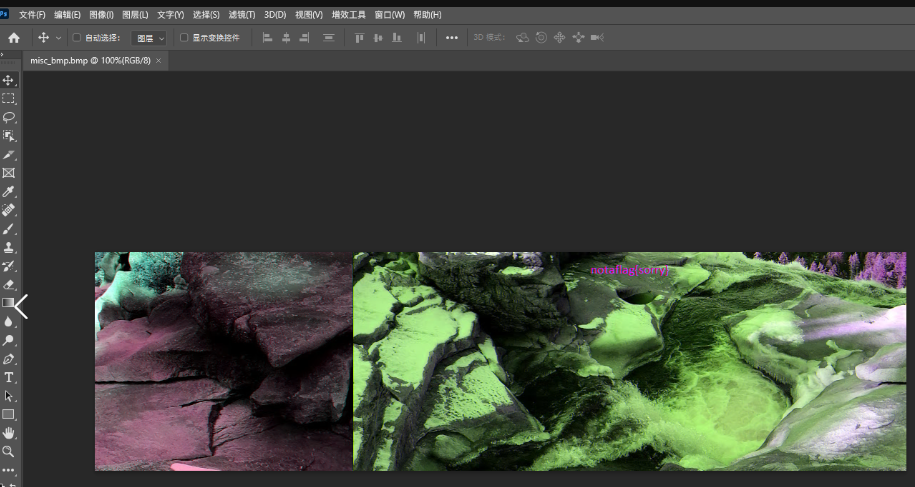Click the magenta text on the canvas image
This screenshot has height=487, width=915.
[x=629, y=270]
